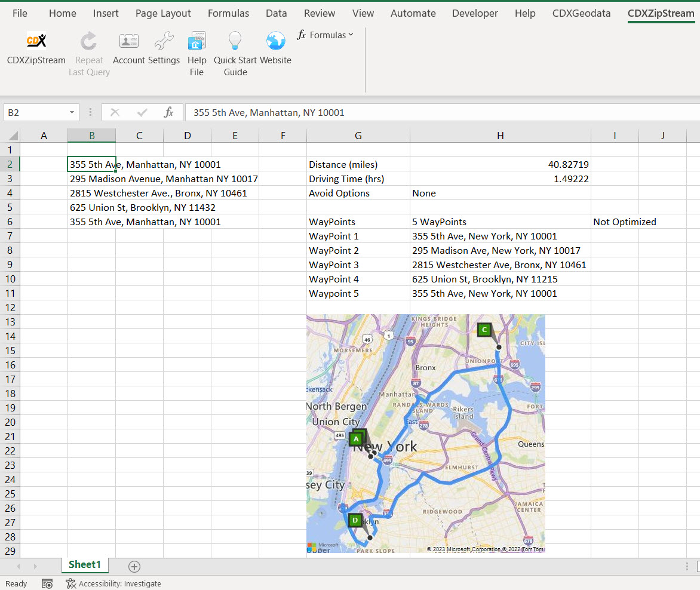The width and height of the screenshot is (700, 590).
Task: Open the Settings wrench icon
Action: [x=164, y=41]
